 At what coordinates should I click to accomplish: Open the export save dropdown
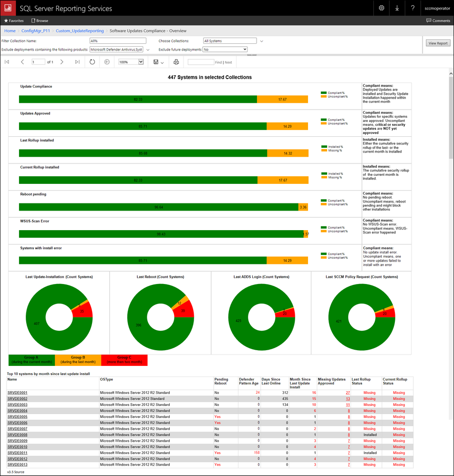pos(158,62)
